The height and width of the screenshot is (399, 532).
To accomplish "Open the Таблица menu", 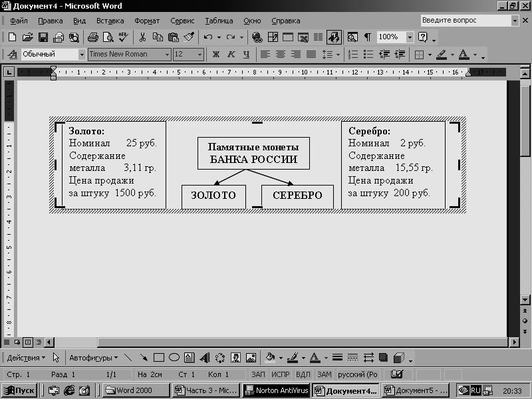I will click(219, 21).
